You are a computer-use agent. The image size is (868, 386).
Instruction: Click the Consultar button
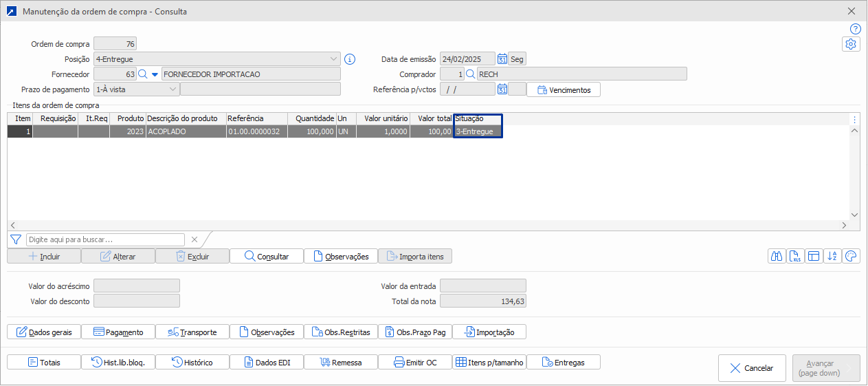[x=267, y=257]
